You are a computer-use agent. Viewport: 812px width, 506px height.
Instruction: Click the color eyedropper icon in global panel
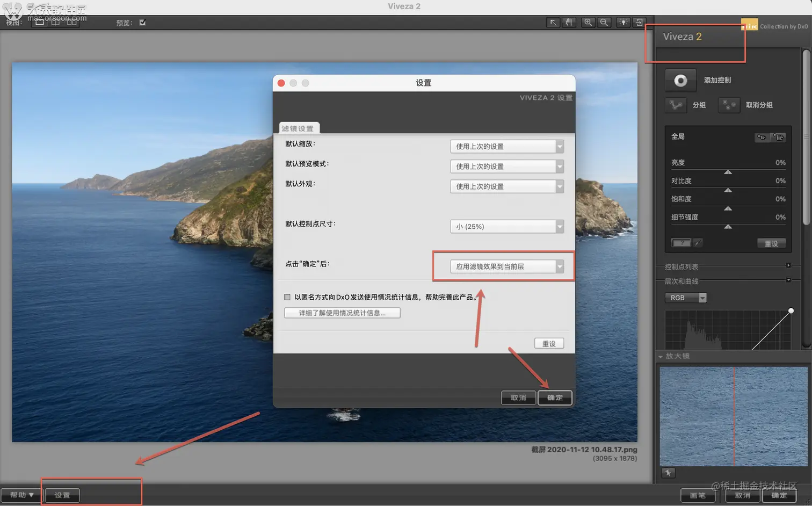[698, 243]
